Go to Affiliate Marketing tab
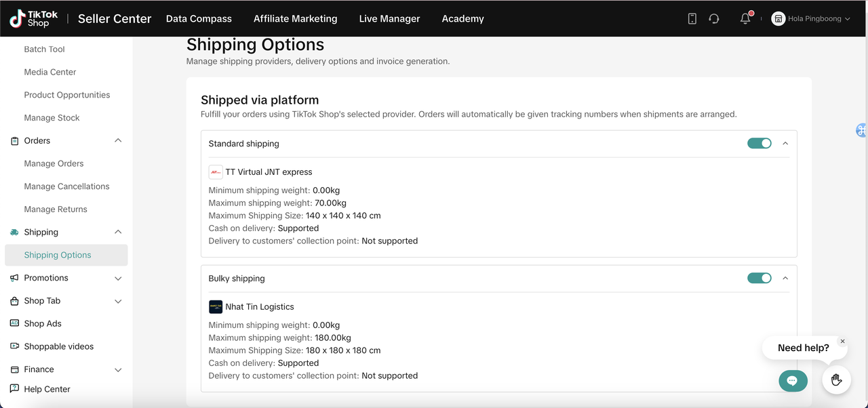The width and height of the screenshot is (868, 408). (x=295, y=19)
